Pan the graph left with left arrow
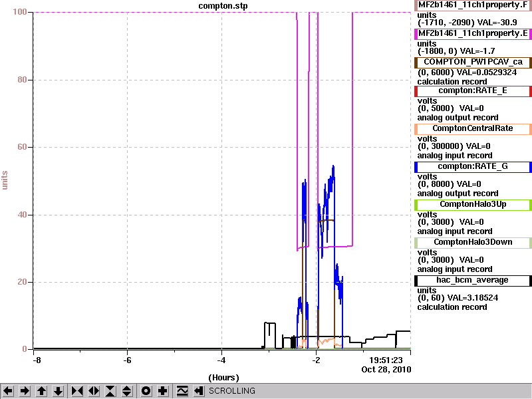This screenshot has height=399, width=532. (x=8, y=391)
